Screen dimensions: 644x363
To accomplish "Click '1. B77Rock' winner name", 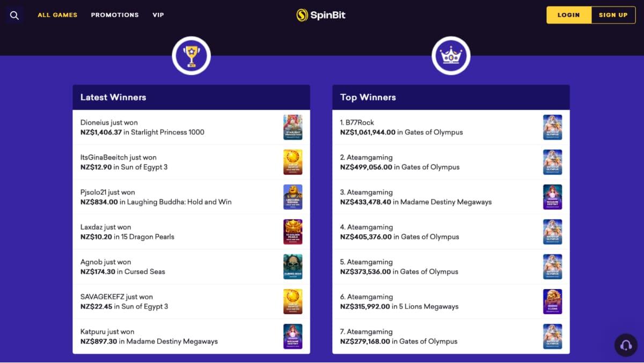I will click(x=357, y=122).
